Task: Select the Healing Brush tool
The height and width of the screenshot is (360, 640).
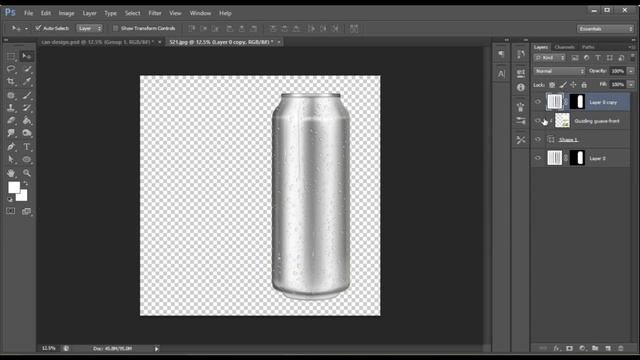Action: [11, 96]
